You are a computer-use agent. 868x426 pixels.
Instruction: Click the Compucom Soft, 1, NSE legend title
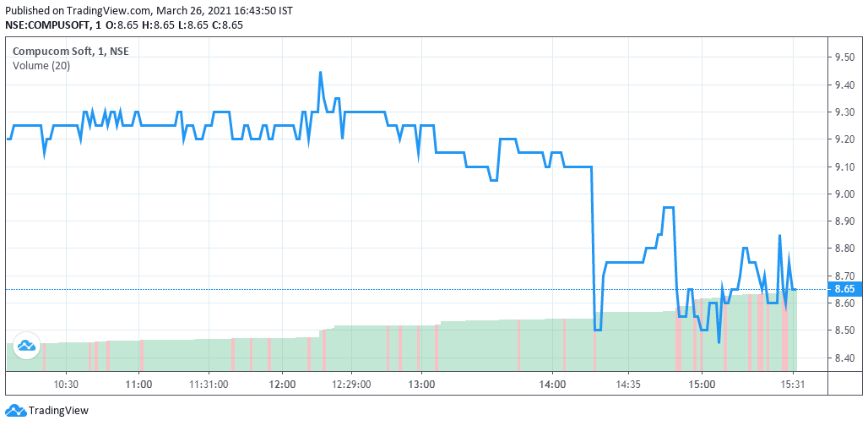(x=71, y=51)
